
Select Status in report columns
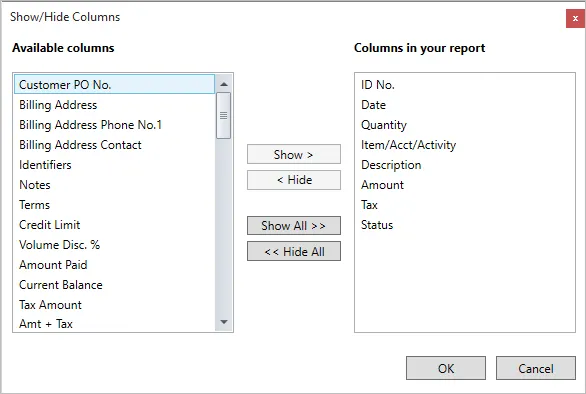pyautogui.click(x=465, y=225)
